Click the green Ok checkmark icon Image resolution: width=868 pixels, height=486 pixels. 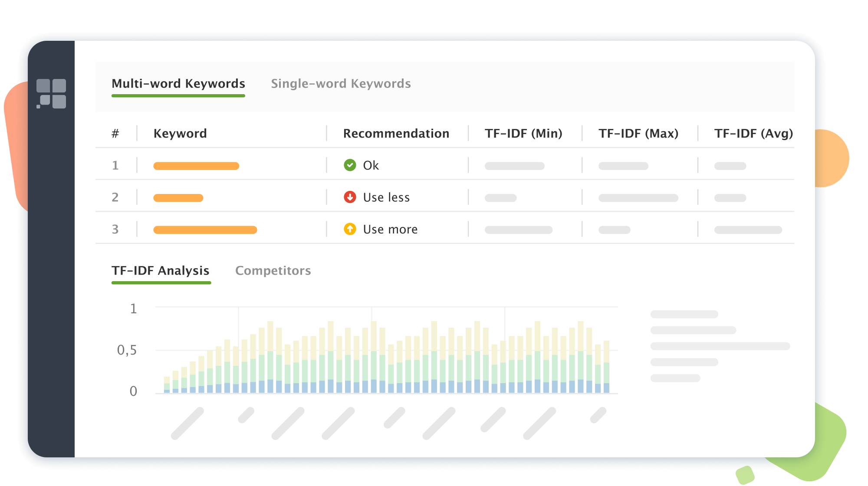350,165
